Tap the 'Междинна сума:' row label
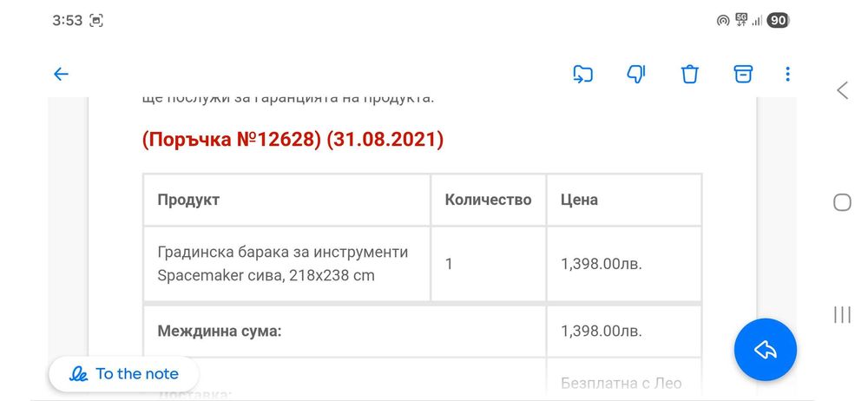Screen dimensions: 868x401 pyautogui.click(x=220, y=331)
